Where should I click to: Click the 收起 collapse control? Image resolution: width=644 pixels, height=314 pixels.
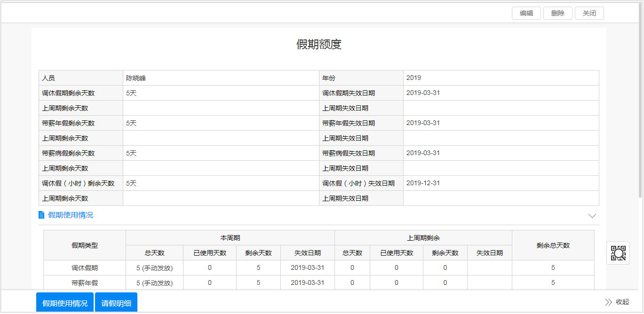point(622,302)
